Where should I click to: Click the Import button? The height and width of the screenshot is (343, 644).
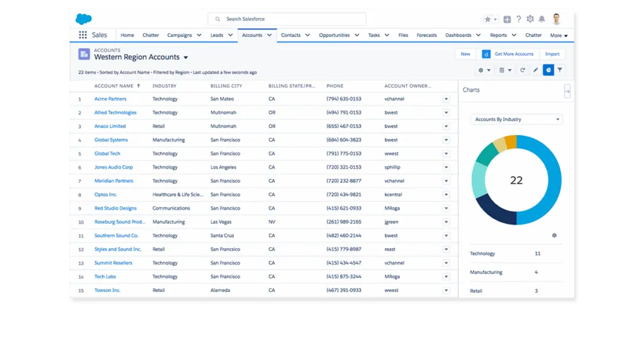tap(552, 54)
